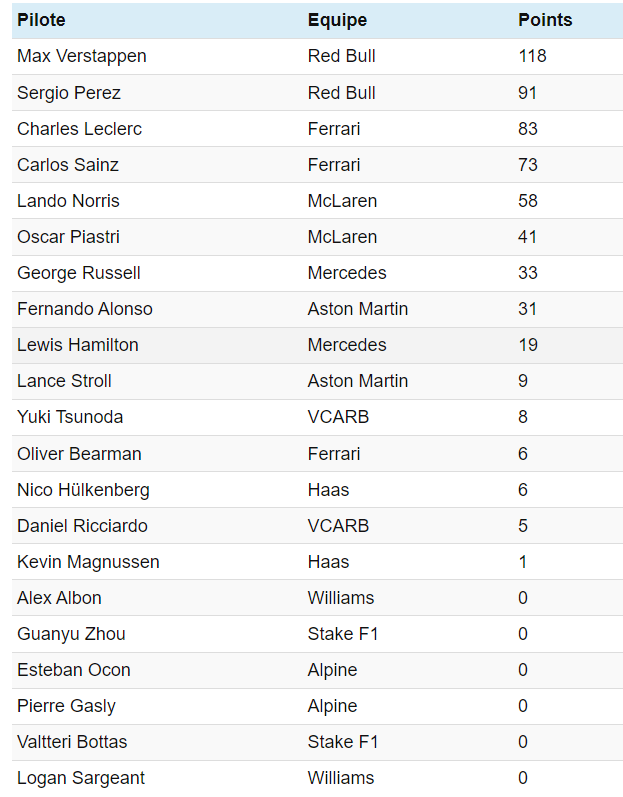Click the Mercedes team in George Russell's row
Screen dimensions: 623x797
[x=347, y=273]
